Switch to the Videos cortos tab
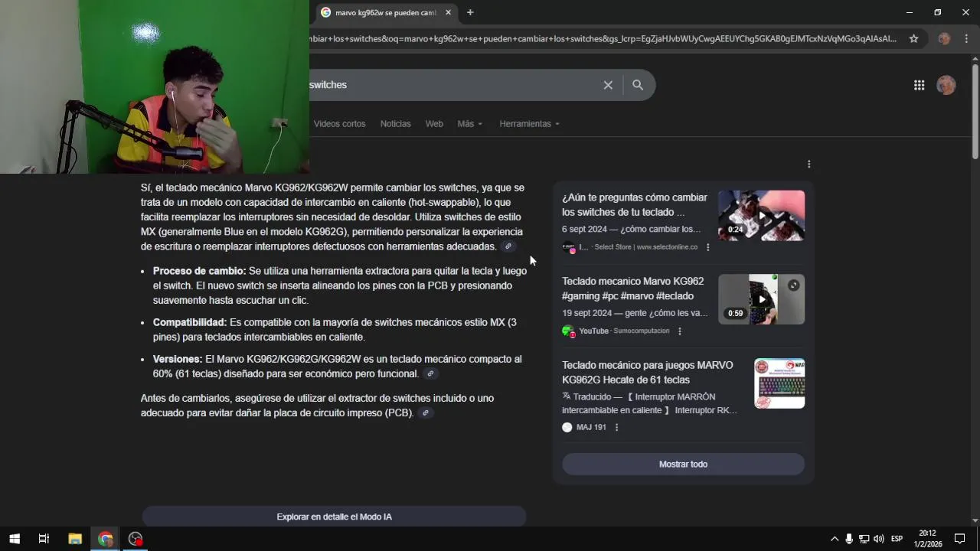 339,124
